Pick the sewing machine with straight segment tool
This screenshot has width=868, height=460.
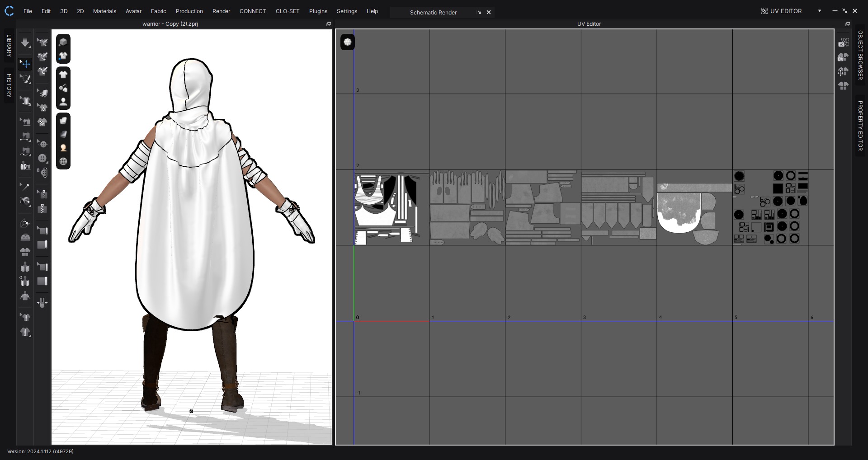25,136
